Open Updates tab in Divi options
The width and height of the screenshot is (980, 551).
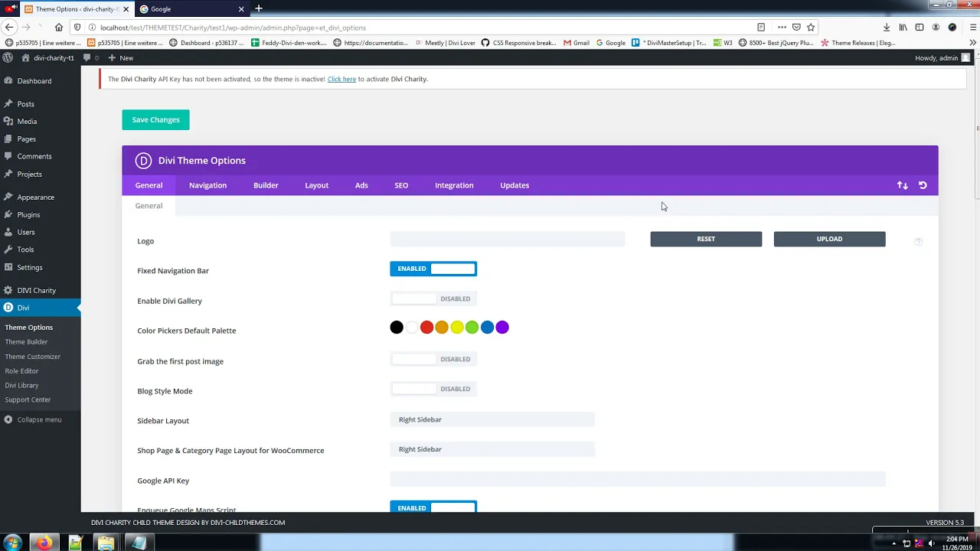(x=514, y=185)
